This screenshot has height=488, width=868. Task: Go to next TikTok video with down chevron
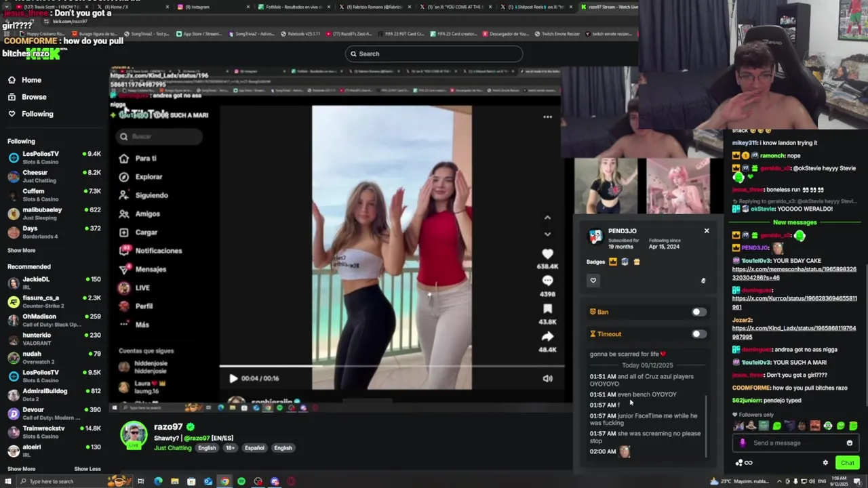(x=547, y=235)
